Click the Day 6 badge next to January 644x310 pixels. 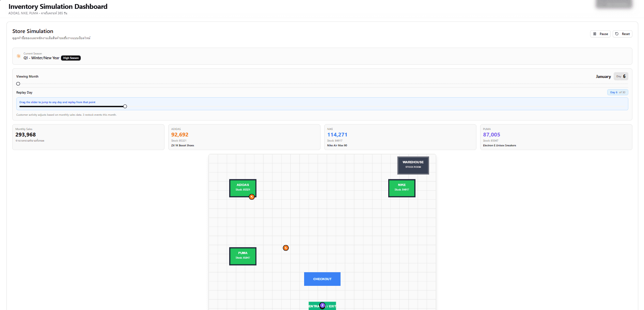pyautogui.click(x=621, y=76)
